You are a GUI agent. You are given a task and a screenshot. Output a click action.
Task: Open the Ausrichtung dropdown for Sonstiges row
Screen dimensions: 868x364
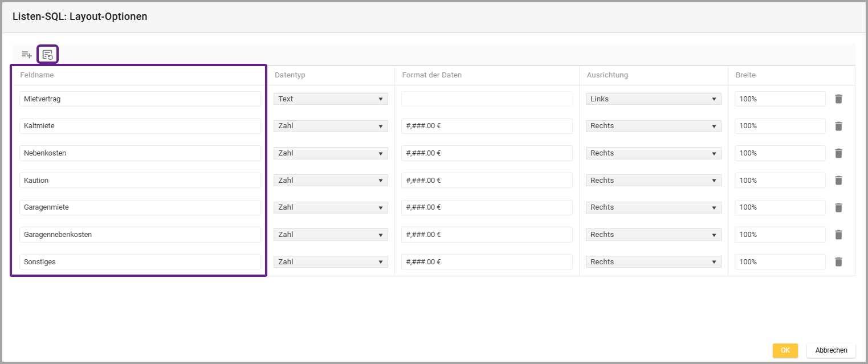[653, 262]
